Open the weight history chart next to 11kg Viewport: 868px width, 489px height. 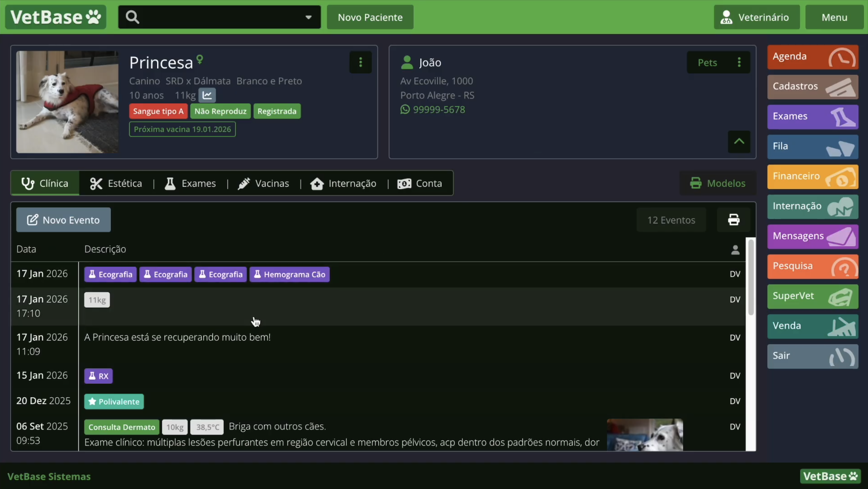(207, 95)
